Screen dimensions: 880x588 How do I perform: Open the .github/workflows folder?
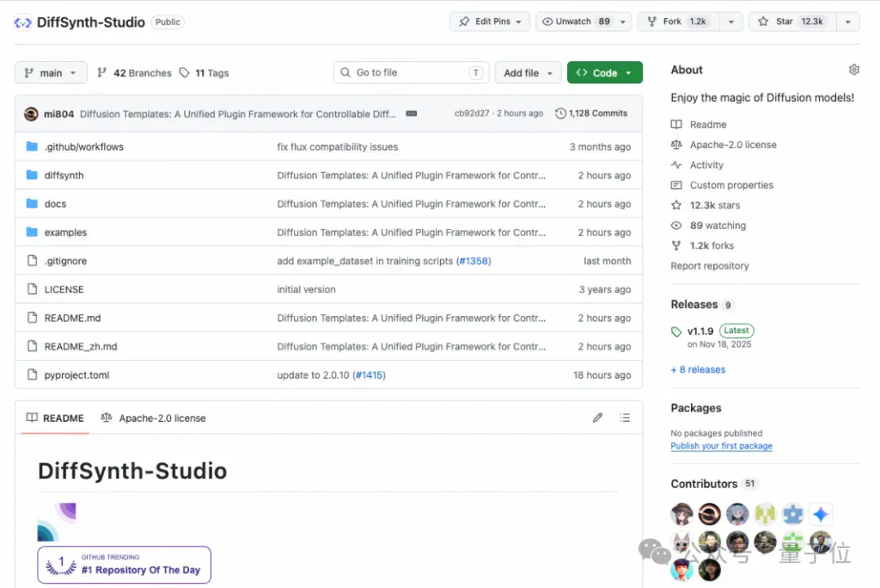84,147
